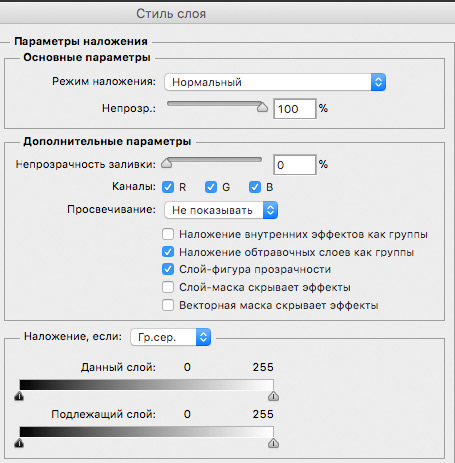This screenshot has height=463, width=455.
Task: Disable Наложение обтравочных слоев как группы
Action: click(x=168, y=252)
